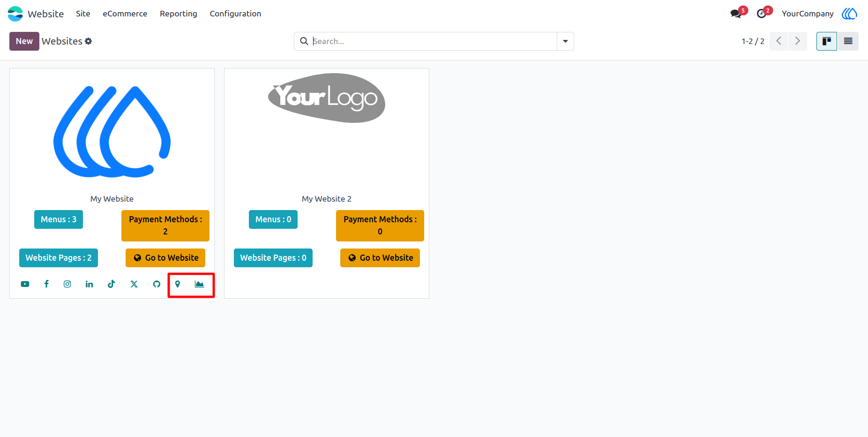Click the My Website 2 card title
Viewport: 868px width, 437px height.
(x=327, y=199)
